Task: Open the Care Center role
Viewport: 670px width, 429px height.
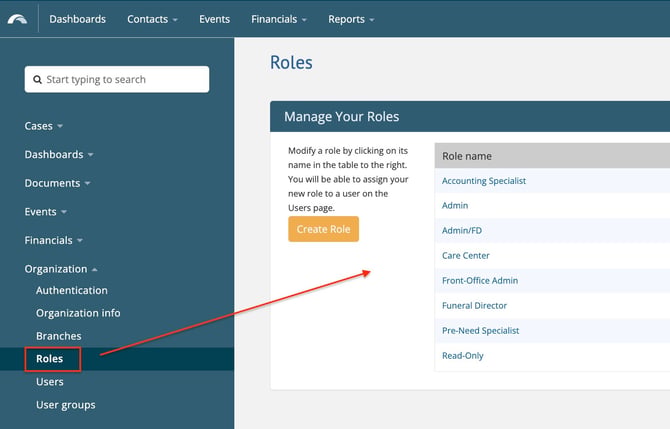Action: [466, 256]
